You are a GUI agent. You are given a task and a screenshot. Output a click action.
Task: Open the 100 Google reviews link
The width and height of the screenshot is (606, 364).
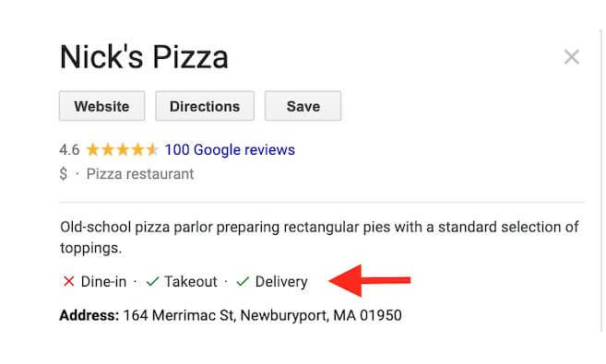(230, 150)
